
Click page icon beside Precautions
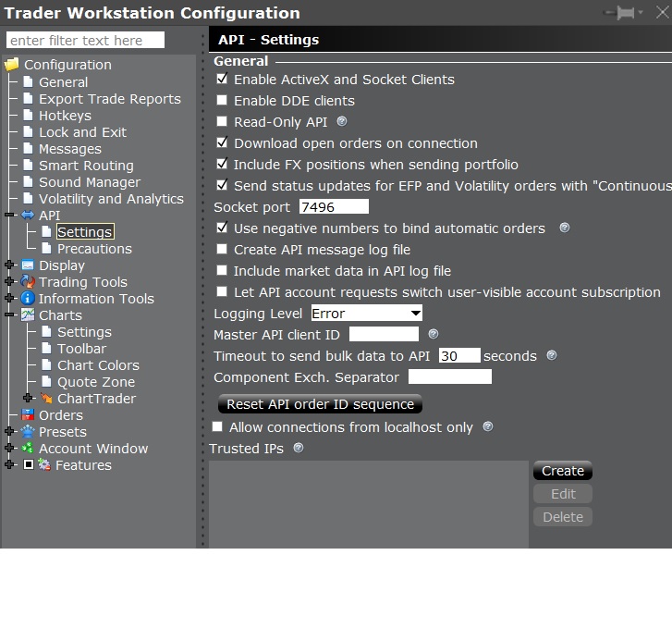click(47, 248)
